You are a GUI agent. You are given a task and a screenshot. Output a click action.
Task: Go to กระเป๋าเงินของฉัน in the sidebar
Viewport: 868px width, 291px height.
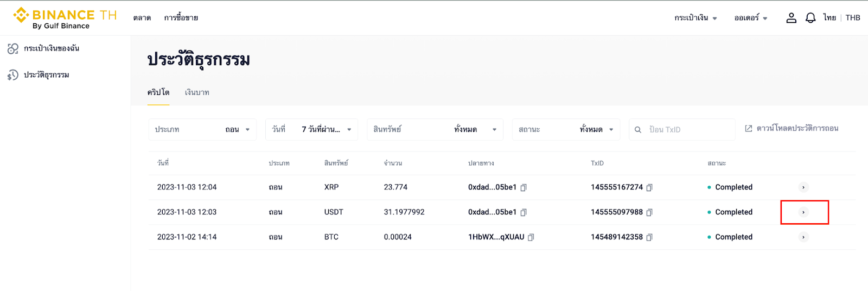tap(52, 49)
